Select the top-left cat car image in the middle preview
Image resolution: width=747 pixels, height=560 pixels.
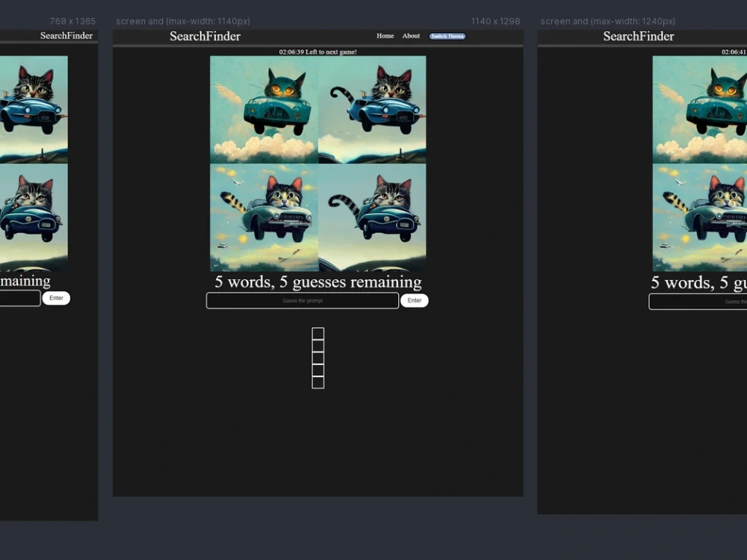click(264, 110)
